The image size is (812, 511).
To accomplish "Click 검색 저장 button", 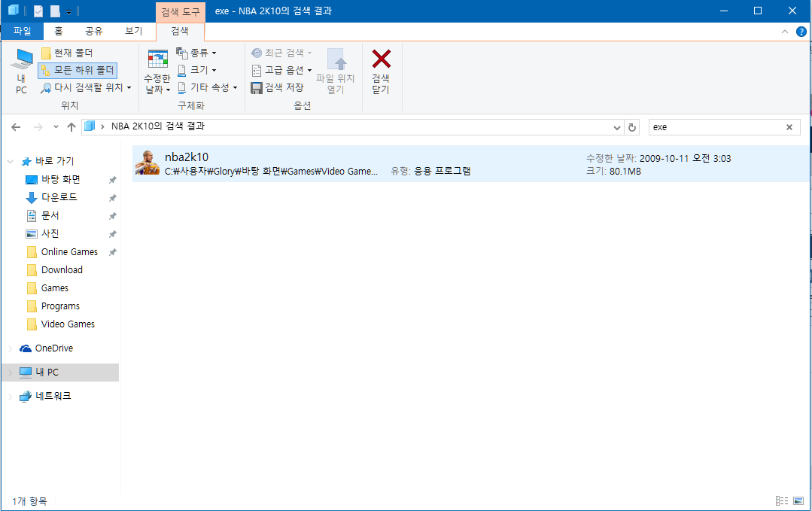I will pos(278,87).
